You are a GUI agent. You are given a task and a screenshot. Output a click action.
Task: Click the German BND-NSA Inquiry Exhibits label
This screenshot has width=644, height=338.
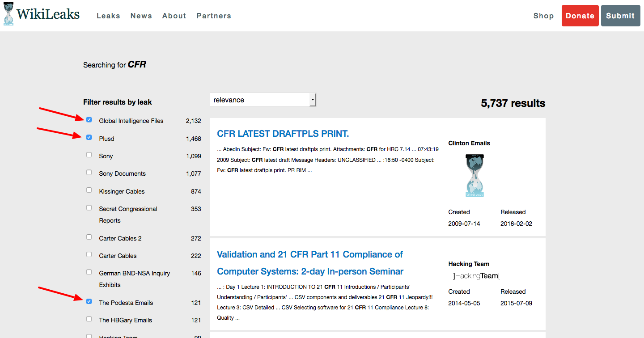pos(135,279)
